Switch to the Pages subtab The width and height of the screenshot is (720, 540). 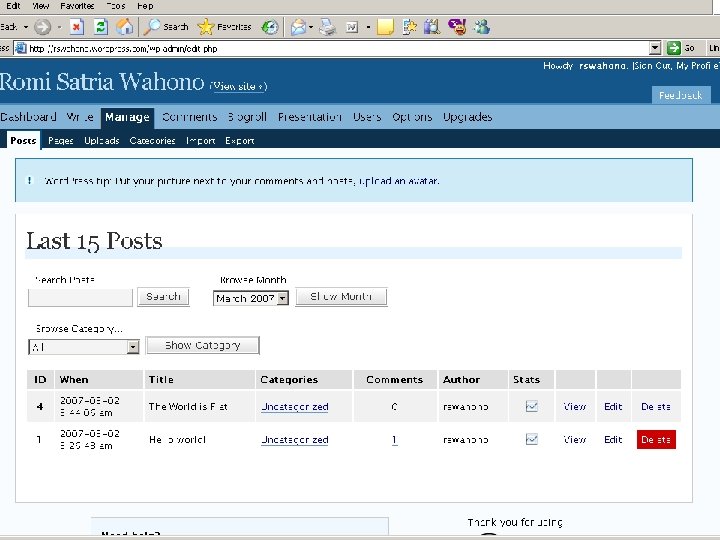click(61, 141)
